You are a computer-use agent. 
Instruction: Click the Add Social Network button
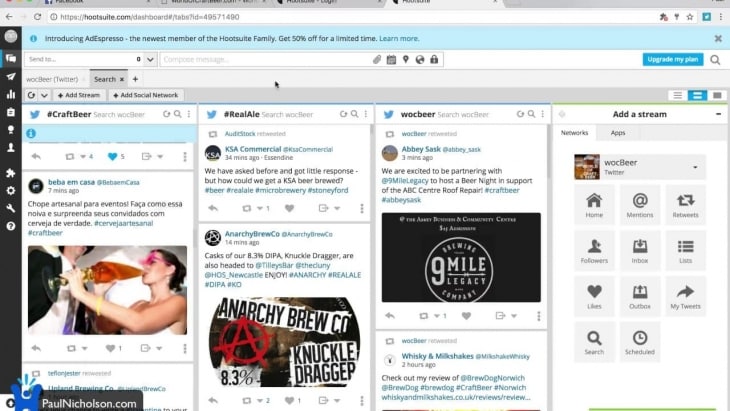[x=145, y=95]
